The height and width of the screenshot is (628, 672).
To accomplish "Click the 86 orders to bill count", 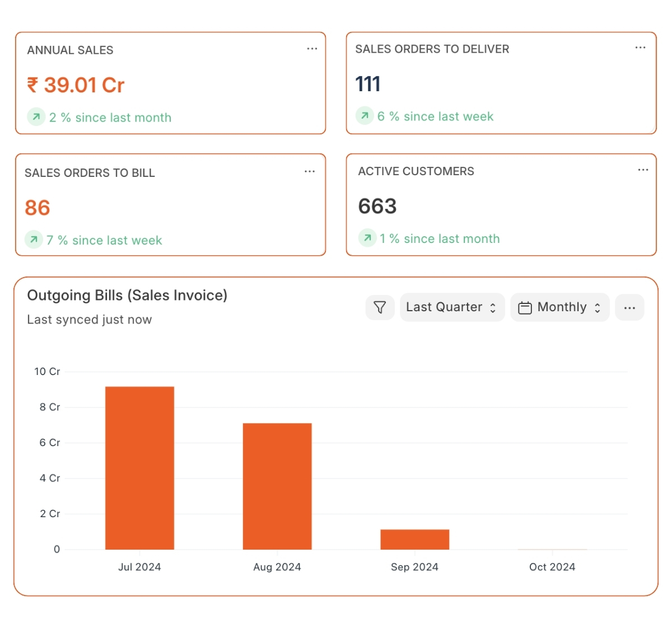I will tap(38, 208).
